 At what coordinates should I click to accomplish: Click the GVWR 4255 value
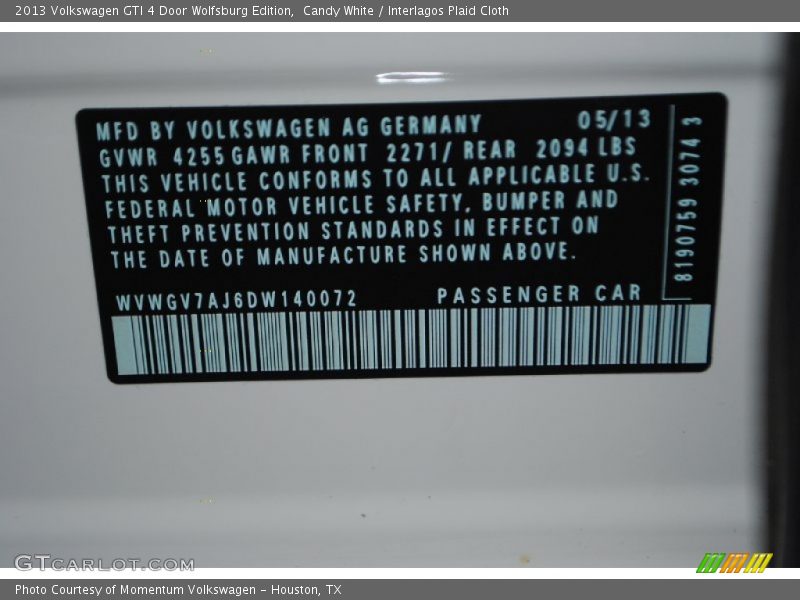coord(162,157)
